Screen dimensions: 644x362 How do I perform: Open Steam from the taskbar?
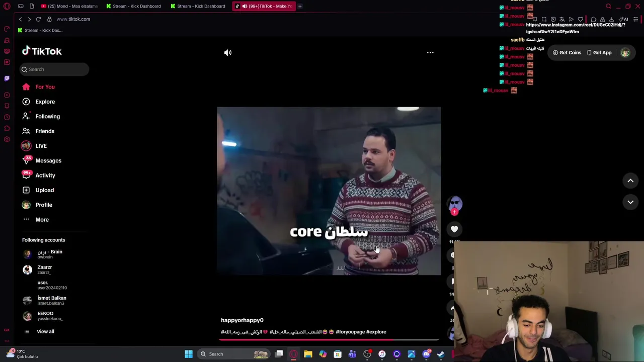pos(441,354)
